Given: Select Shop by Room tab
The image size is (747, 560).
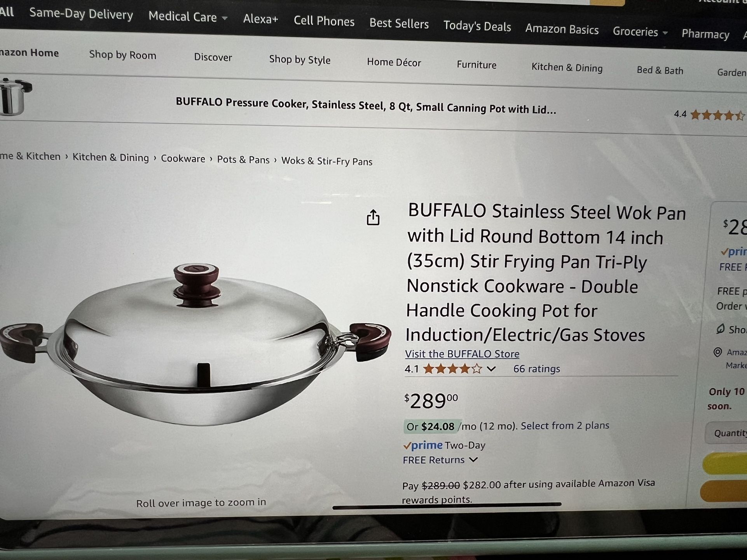Looking at the screenshot, I should [x=122, y=55].
